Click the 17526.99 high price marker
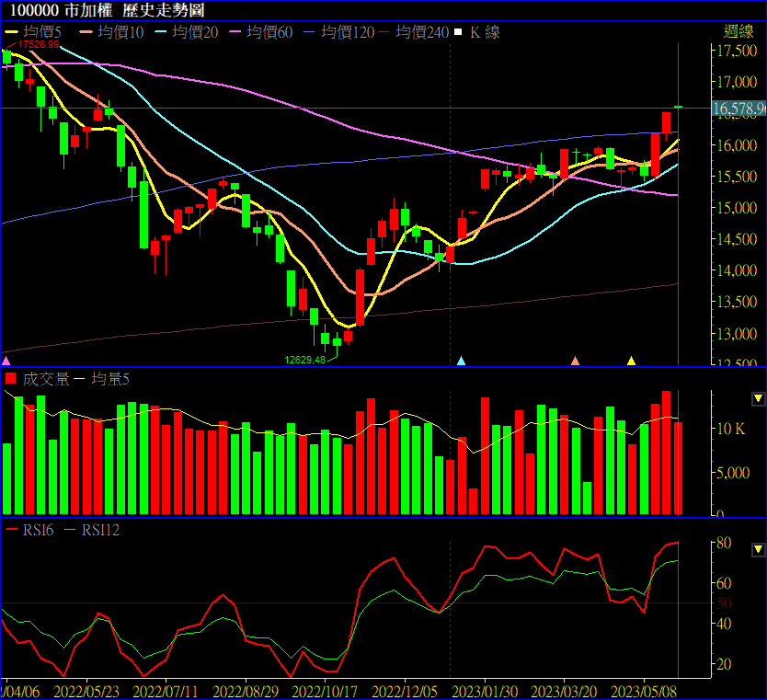This screenshot has height=700, width=767. click(39, 43)
